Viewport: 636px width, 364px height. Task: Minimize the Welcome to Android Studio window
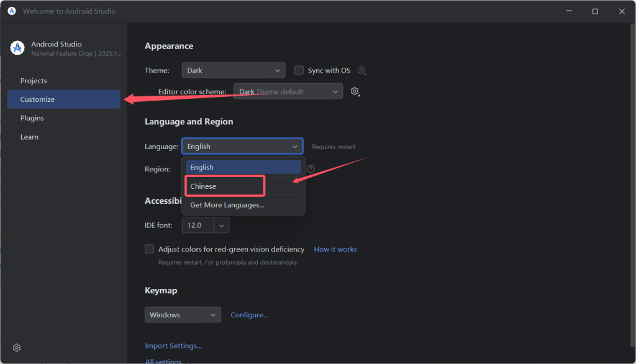tap(569, 11)
